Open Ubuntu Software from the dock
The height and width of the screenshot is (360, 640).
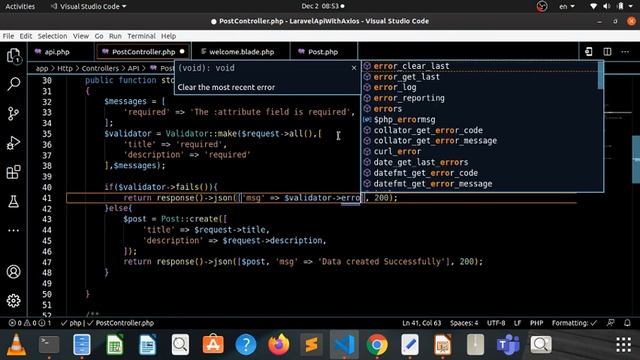click(x=213, y=345)
